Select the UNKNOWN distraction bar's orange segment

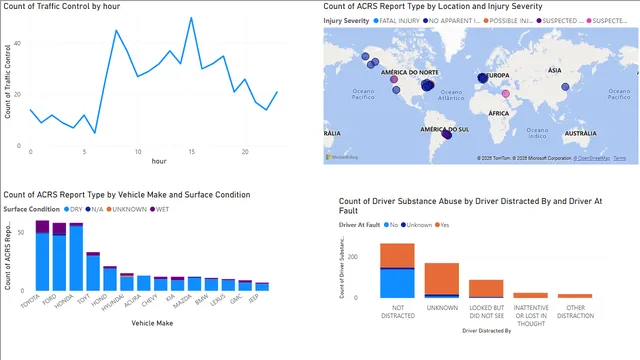pyautogui.click(x=442, y=278)
